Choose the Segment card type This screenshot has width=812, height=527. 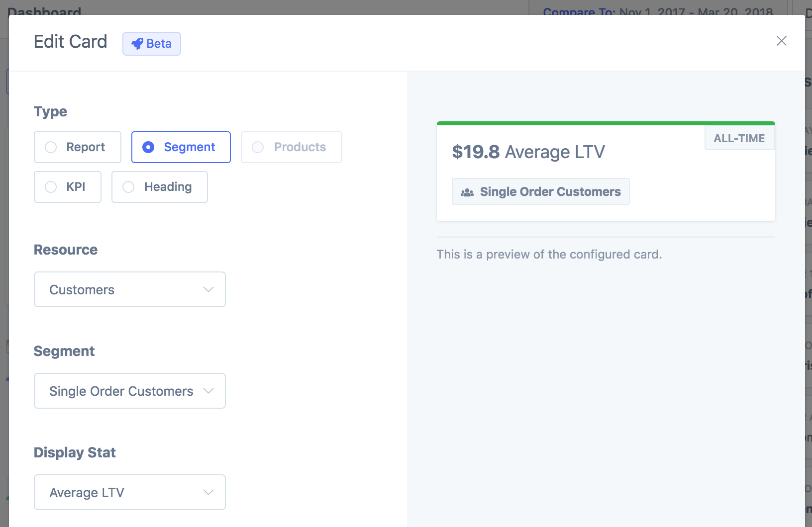[148, 147]
